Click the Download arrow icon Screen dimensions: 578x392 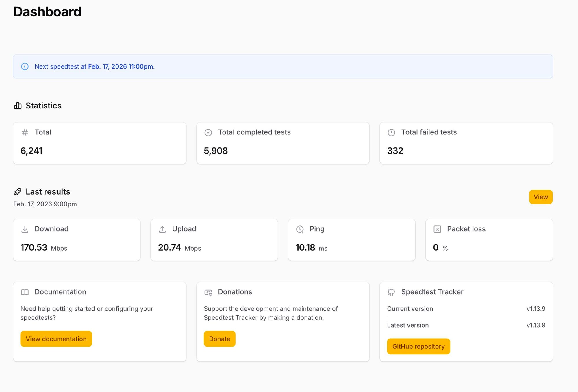click(x=25, y=229)
